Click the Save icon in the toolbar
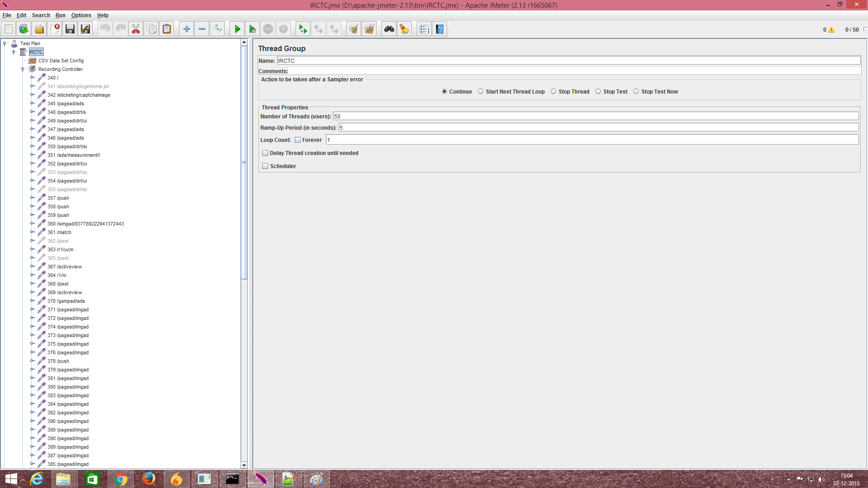Image resolution: width=868 pixels, height=488 pixels. point(70,28)
